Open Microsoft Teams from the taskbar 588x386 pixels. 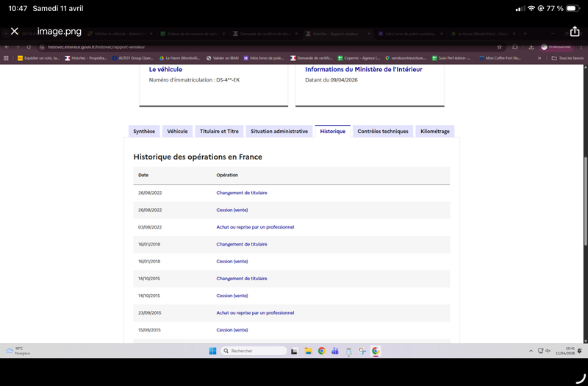[335, 351]
